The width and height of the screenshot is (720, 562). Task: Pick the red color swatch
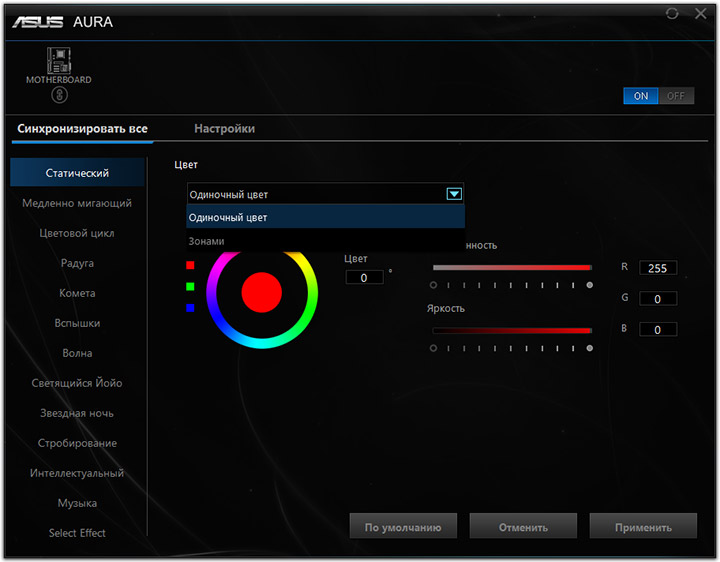click(x=190, y=265)
